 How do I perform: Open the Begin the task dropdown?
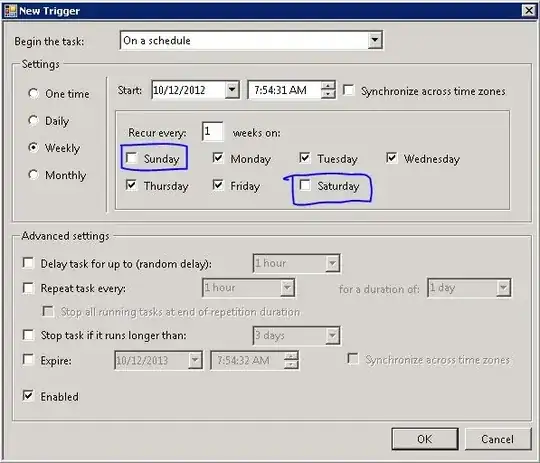tap(375, 41)
